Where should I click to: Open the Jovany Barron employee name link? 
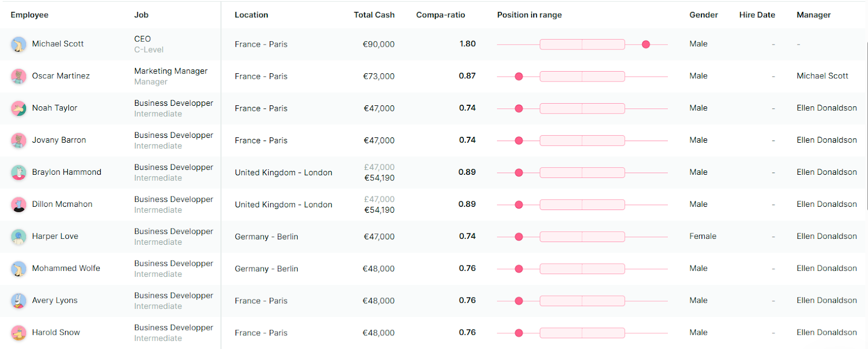59,140
